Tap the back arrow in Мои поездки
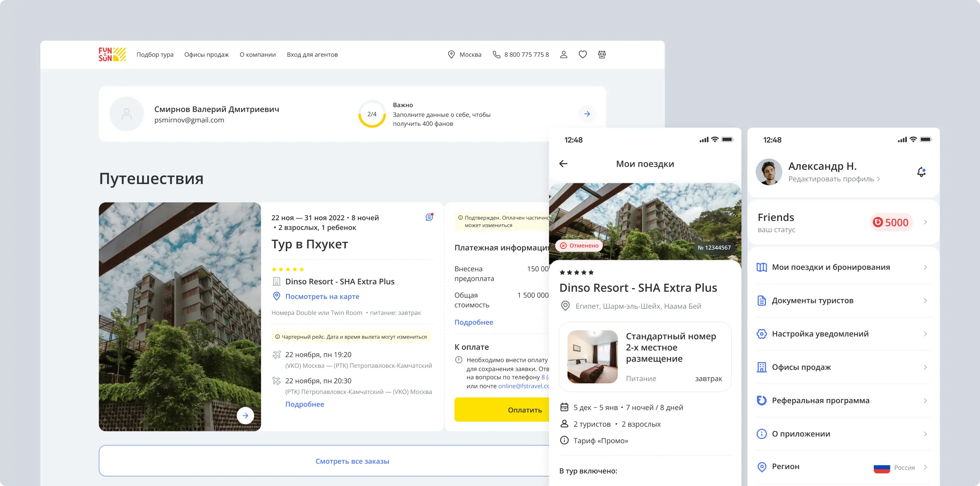Viewport: 980px width, 486px height. [x=564, y=163]
